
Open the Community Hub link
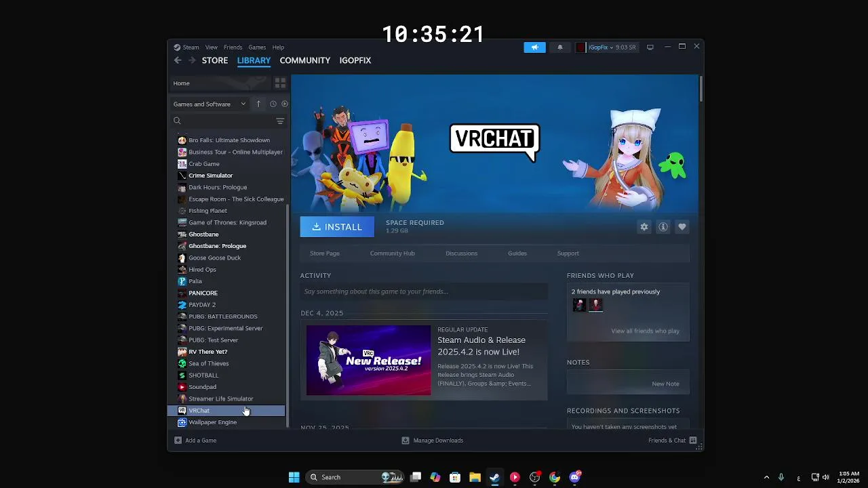coord(393,253)
